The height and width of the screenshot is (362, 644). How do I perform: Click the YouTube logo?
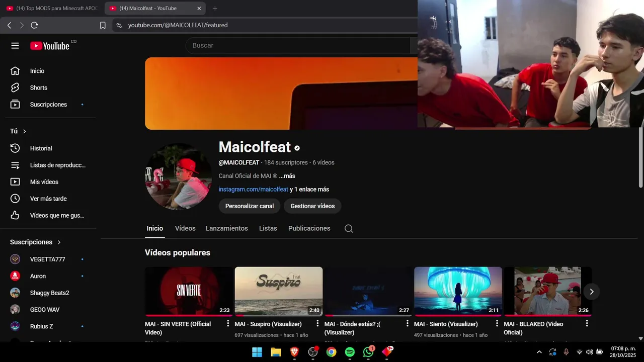coord(50,46)
